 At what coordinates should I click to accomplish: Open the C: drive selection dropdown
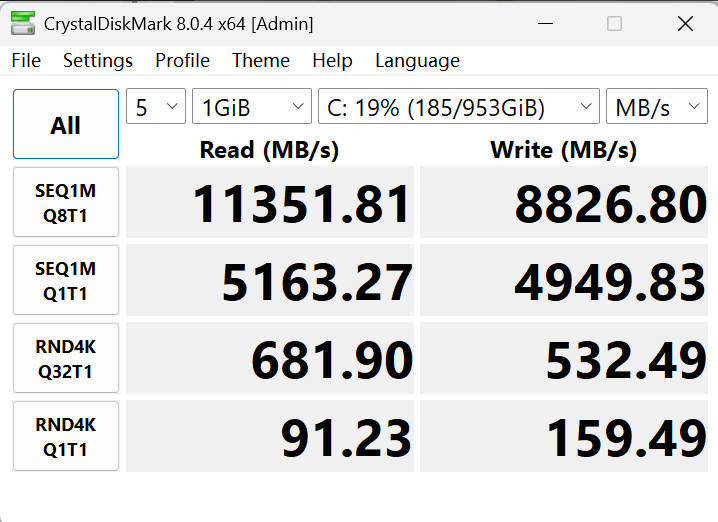click(458, 108)
